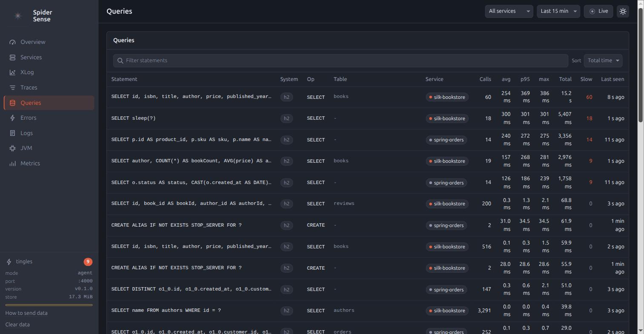Select the SELECT DISTINCT o1_0.id statement
This screenshot has width=644, height=334.
click(x=191, y=289)
